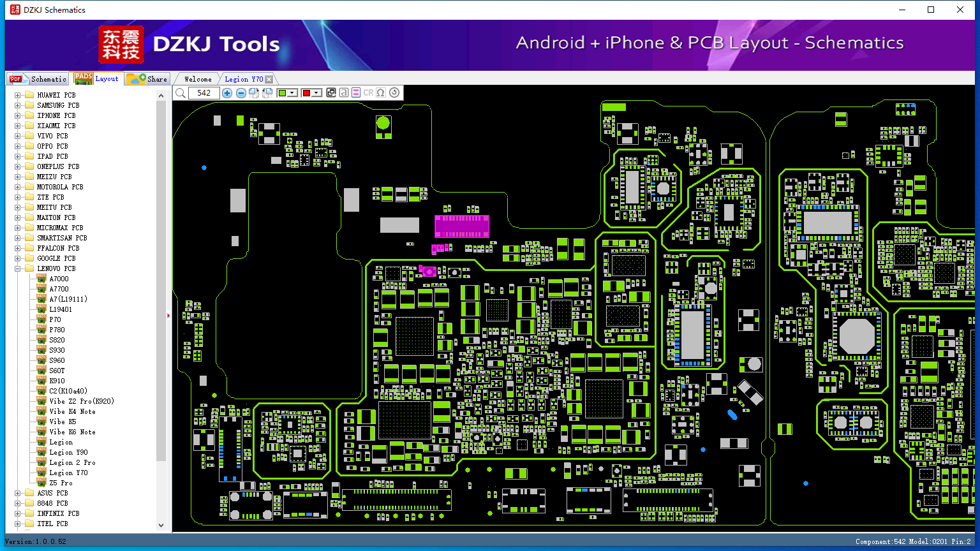Click the magenta highlighted connector on PCB
Viewport: 980px width, 551px height.
click(x=462, y=226)
